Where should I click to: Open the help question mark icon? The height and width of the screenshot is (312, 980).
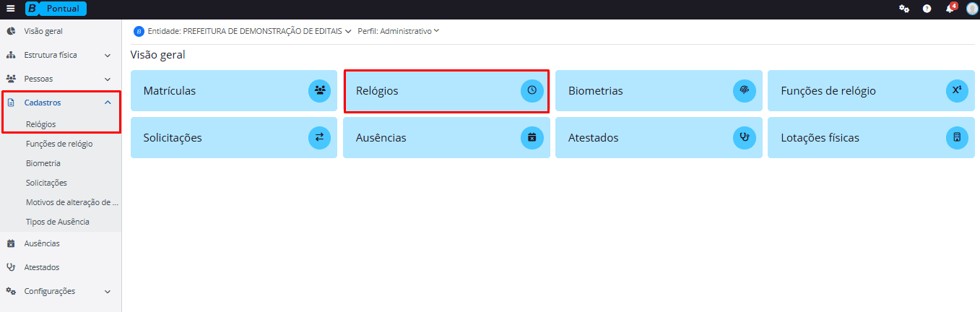(927, 9)
